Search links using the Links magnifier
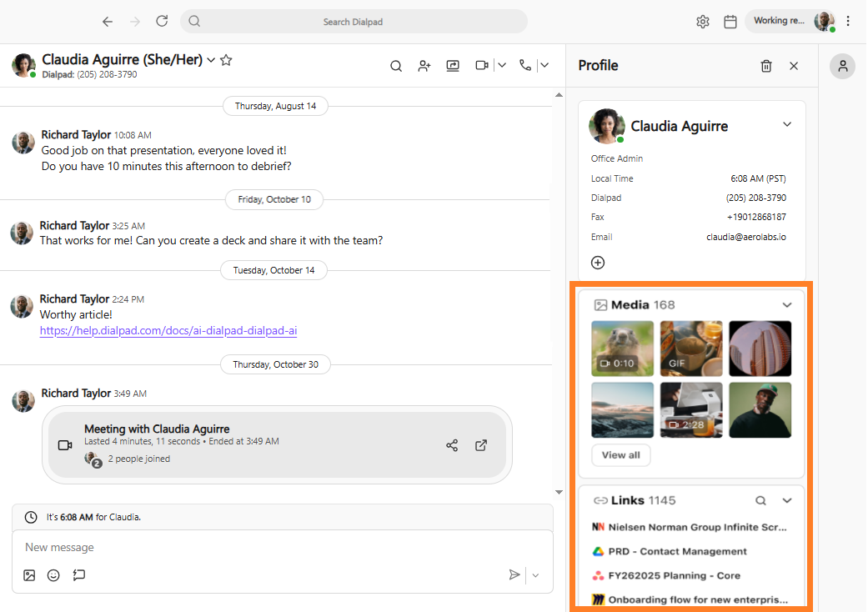 pyautogui.click(x=760, y=501)
